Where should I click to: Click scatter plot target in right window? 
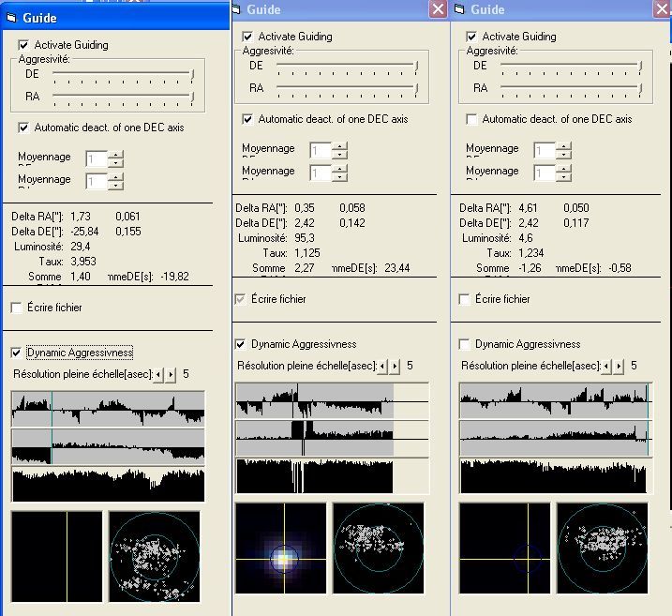click(x=602, y=548)
